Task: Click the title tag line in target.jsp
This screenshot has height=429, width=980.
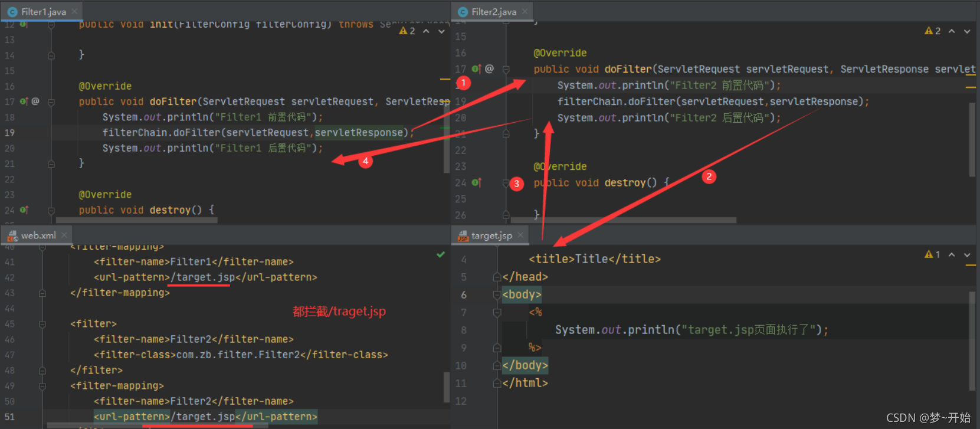Action: (595, 259)
